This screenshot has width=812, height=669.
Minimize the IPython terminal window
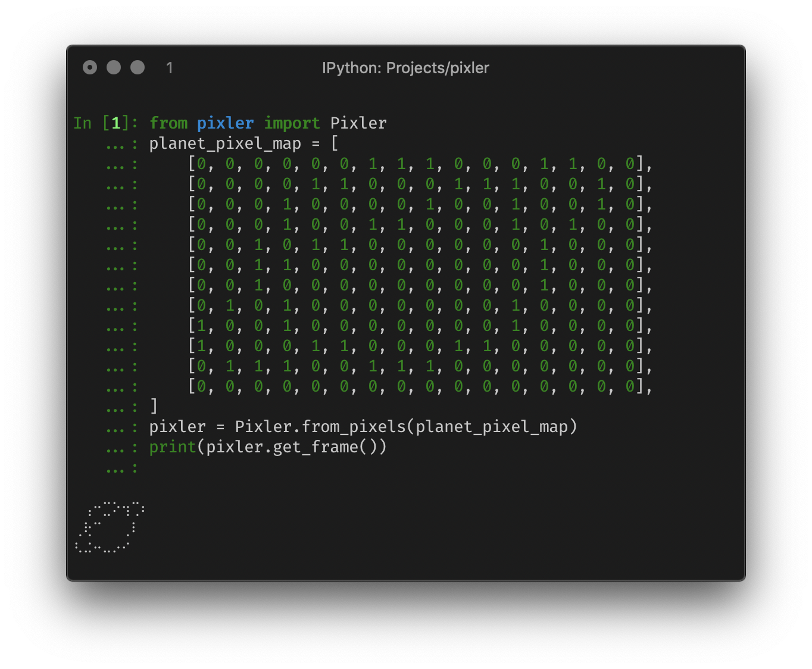(x=113, y=67)
